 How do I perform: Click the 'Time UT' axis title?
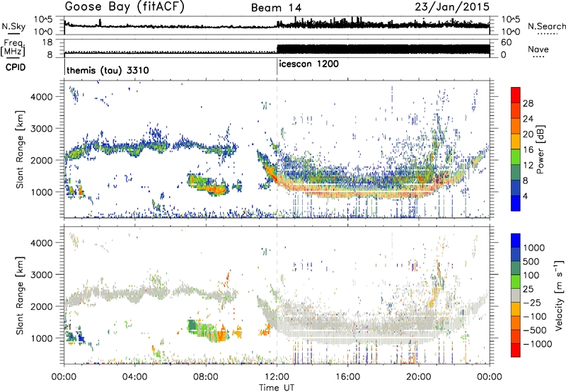click(277, 388)
